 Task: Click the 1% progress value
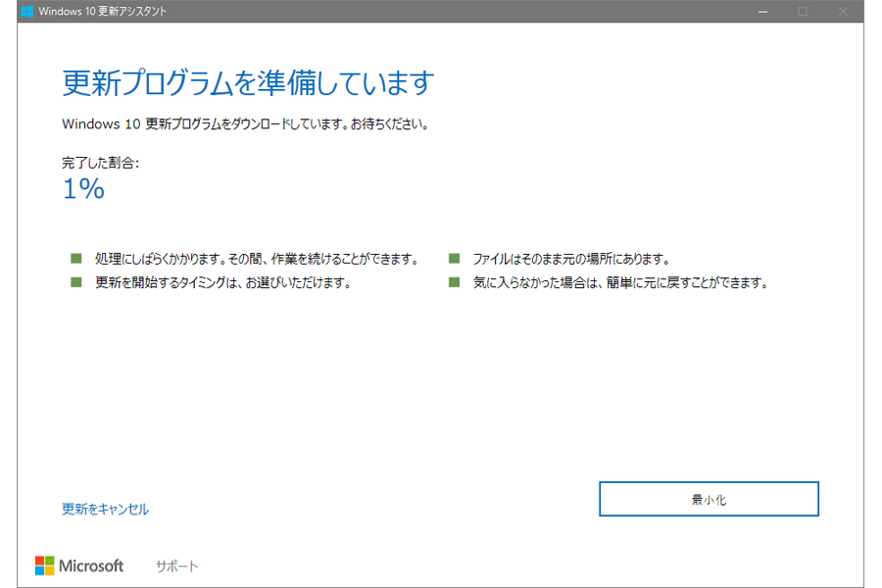click(x=83, y=189)
